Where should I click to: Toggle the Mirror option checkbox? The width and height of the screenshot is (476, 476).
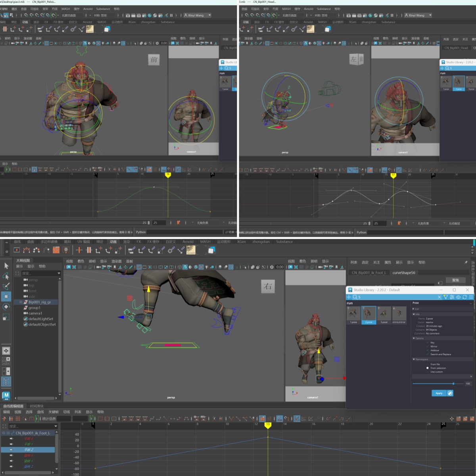(x=428, y=346)
